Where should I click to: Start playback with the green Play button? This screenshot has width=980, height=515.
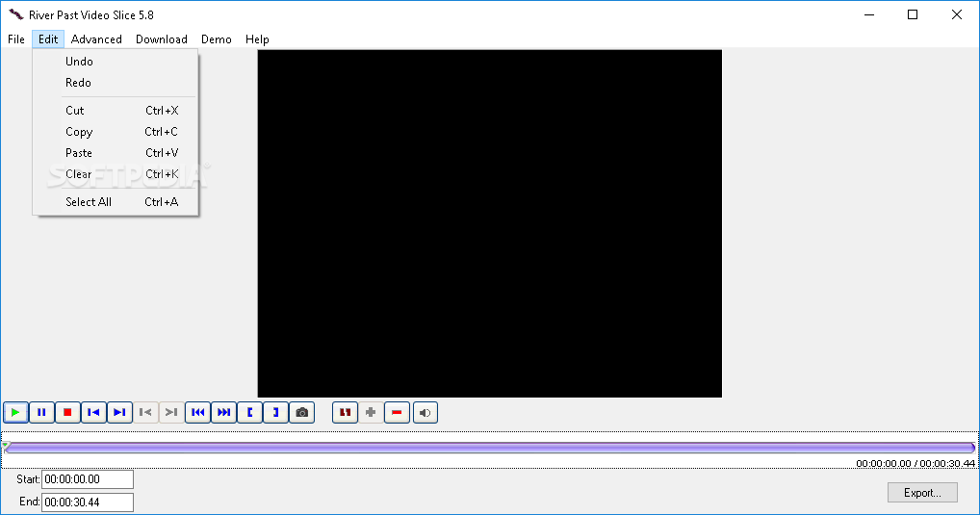(x=15, y=413)
